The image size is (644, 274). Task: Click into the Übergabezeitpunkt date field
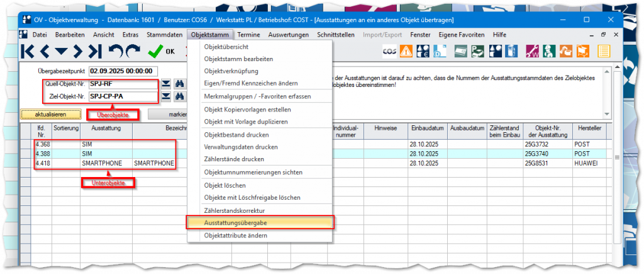[123, 71]
